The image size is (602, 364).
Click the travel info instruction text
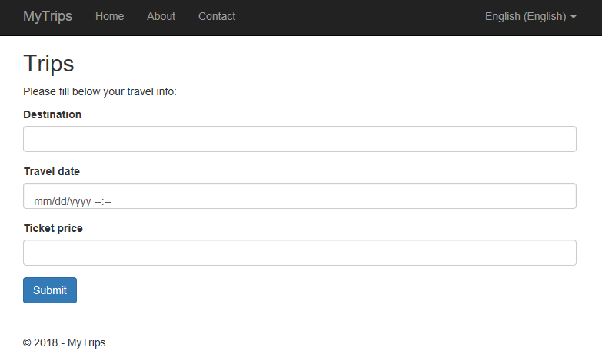tap(100, 92)
